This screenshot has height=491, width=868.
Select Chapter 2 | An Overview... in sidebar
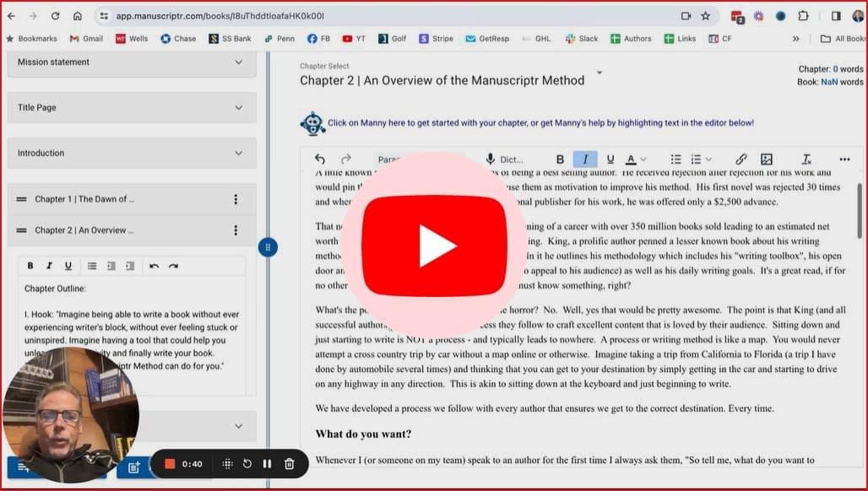pyautogui.click(x=84, y=230)
